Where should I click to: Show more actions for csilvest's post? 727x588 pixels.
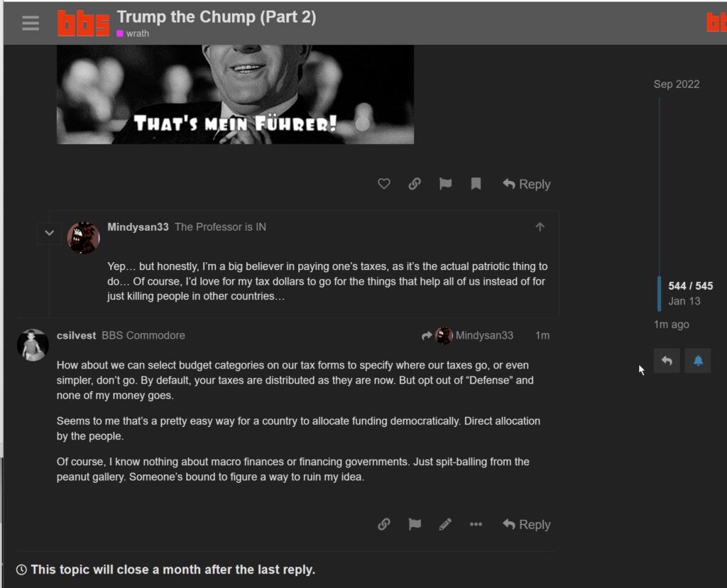point(476,525)
